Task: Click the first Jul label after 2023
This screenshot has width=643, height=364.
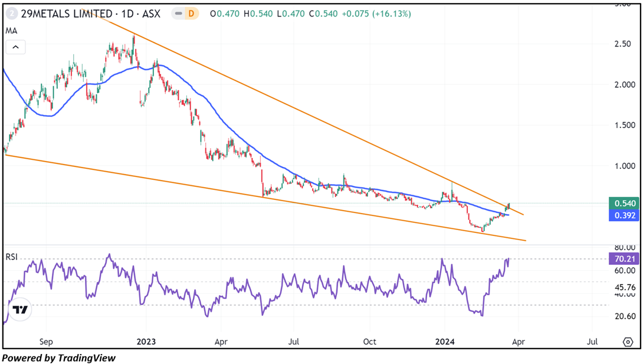Action: pyautogui.click(x=293, y=342)
